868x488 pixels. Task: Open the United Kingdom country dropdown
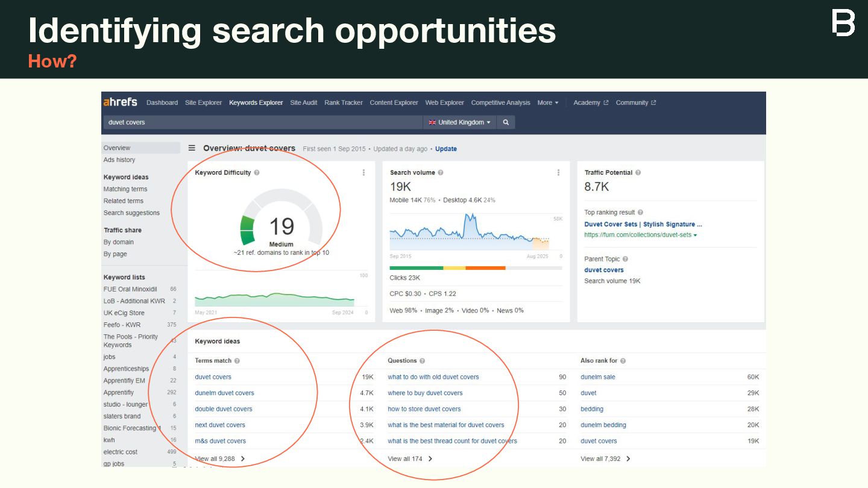click(x=459, y=122)
